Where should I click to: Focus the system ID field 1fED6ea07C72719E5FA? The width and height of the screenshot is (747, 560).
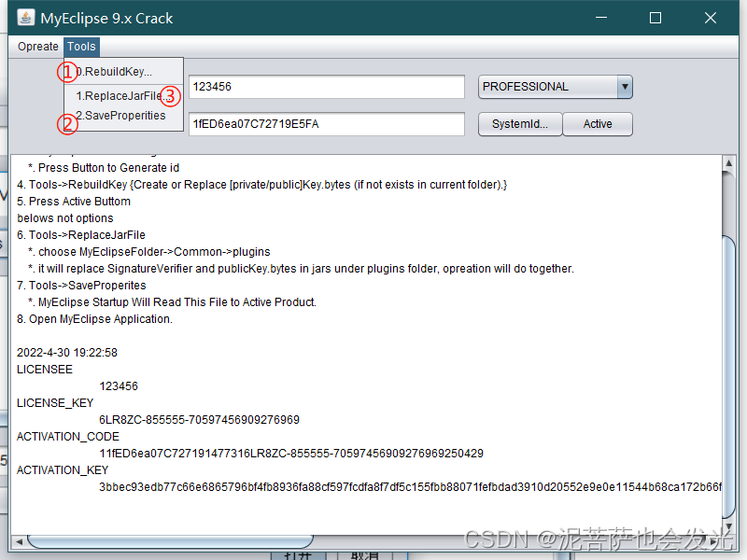click(326, 124)
